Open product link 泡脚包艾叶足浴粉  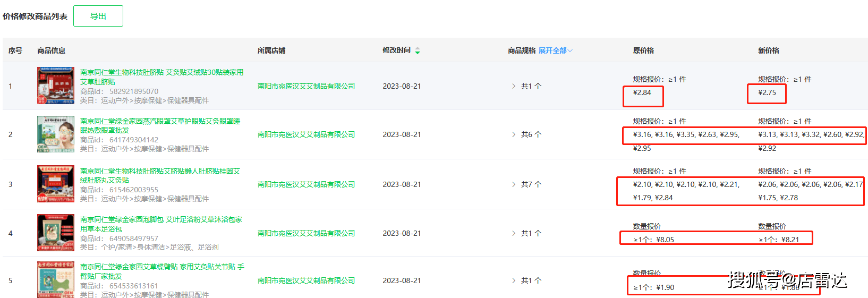(x=161, y=224)
